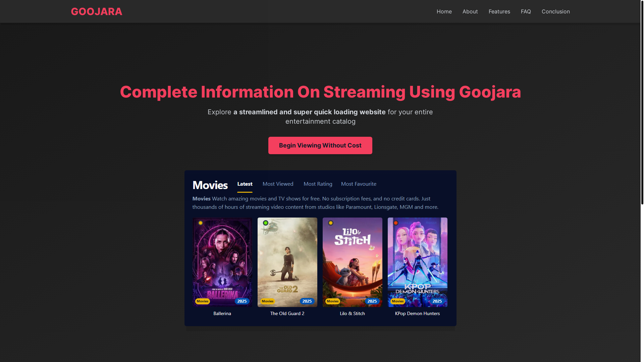Viewport: 644px width, 362px height.
Task: Open the FAQ nav link
Action: [526, 11]
